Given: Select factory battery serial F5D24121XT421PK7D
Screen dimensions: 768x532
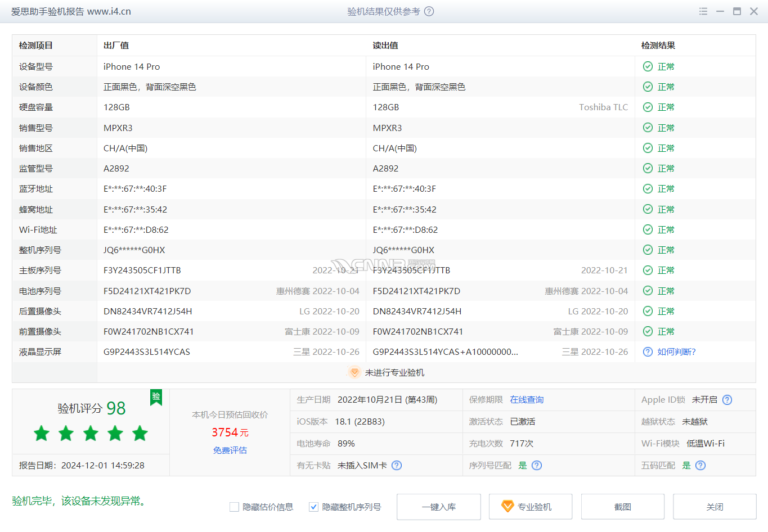Looking at the screenshot, I should (x=147, y=291).
